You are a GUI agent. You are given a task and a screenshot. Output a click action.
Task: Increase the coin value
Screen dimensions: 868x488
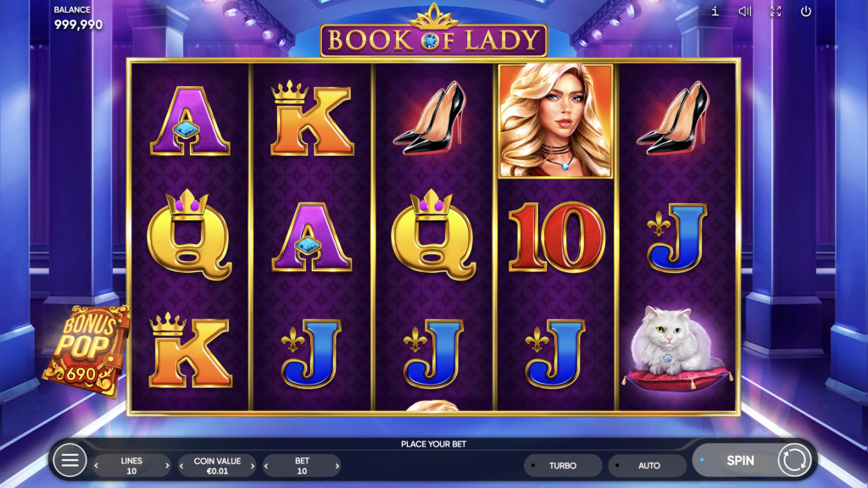point(253,466)
